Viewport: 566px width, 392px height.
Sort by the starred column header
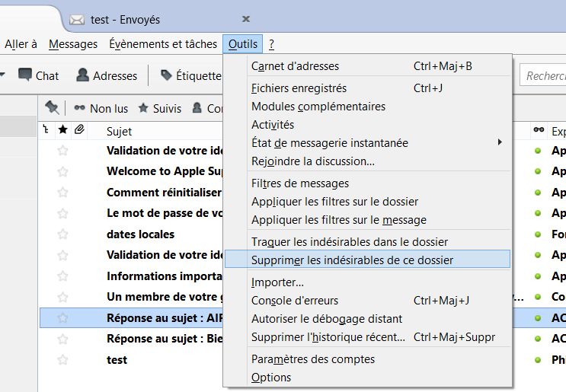pyautogui.click(x=63, y=131)
